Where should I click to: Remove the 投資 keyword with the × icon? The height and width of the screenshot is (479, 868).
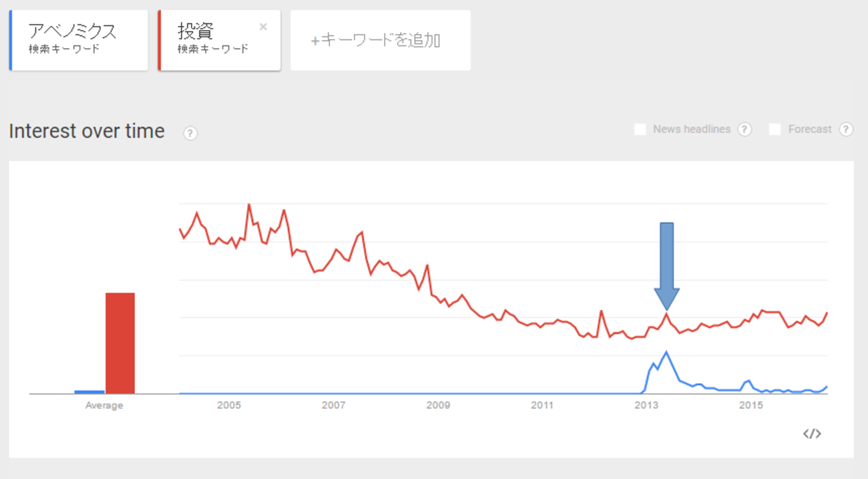263,27
